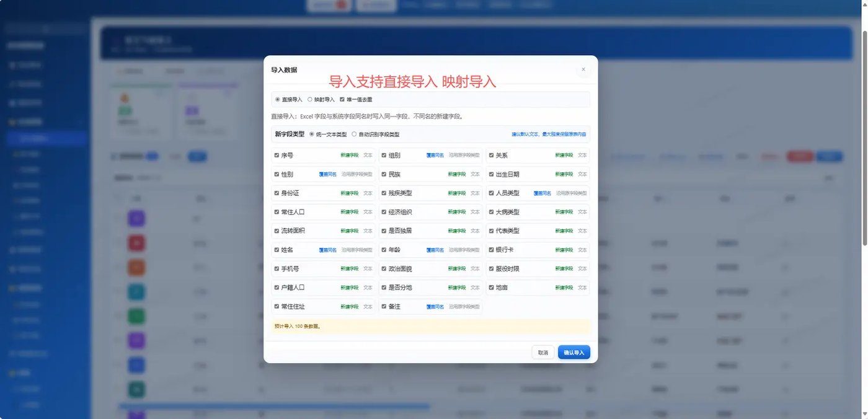
Task: Click the 预计导入 100 条数据 notice text
Action: [298, 326]
